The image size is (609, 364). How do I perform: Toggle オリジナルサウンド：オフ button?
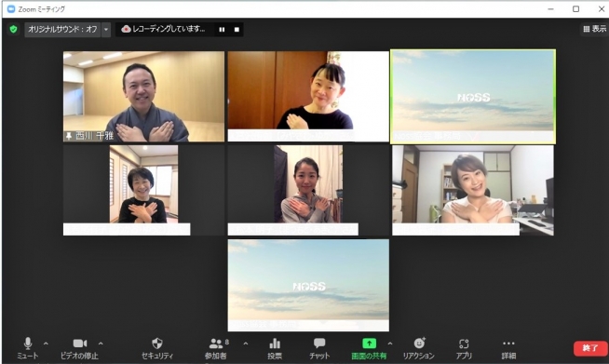(62, 29)
